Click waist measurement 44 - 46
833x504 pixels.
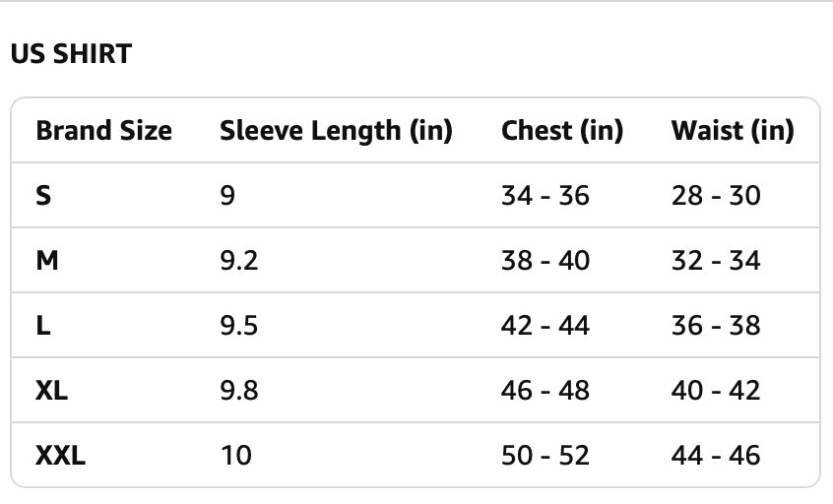click(x=716, y=456)
